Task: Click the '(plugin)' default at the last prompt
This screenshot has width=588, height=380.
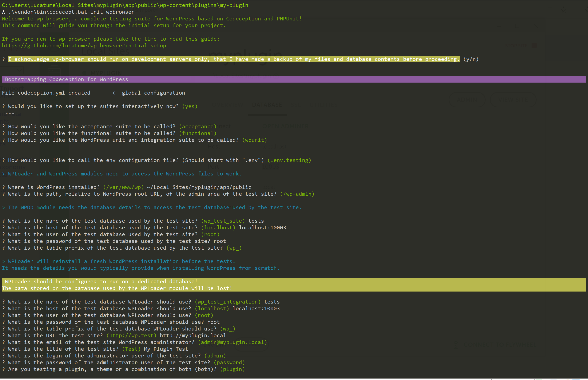Action: tap(232, 369)
